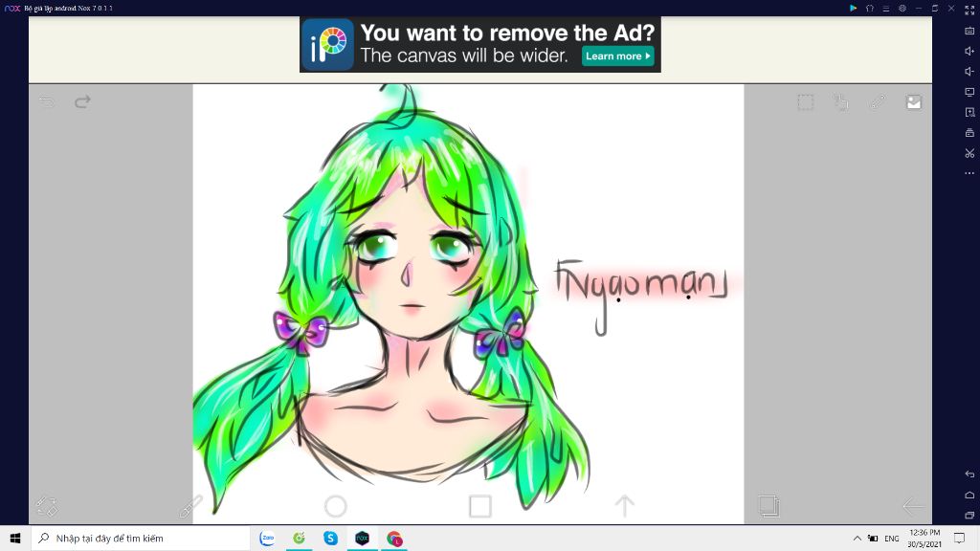
Task: Switch ENG input language
Action: [x=892, y=539]
